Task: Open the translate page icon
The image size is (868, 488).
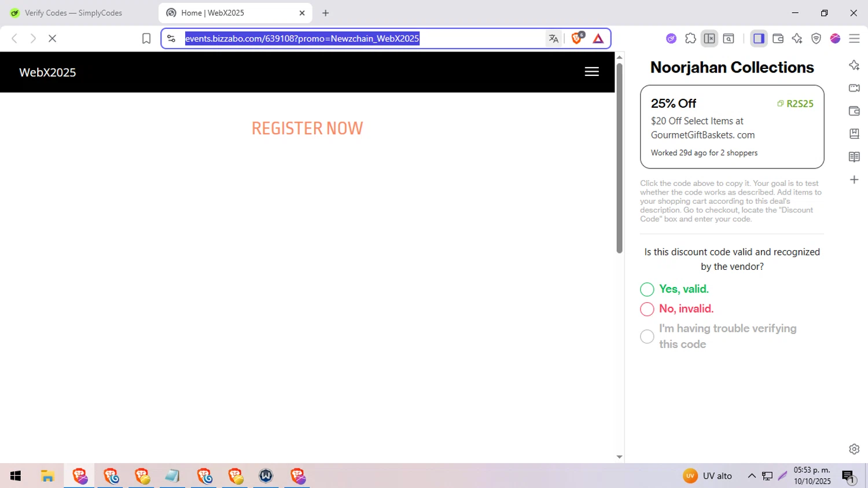Action: point(554,38)
